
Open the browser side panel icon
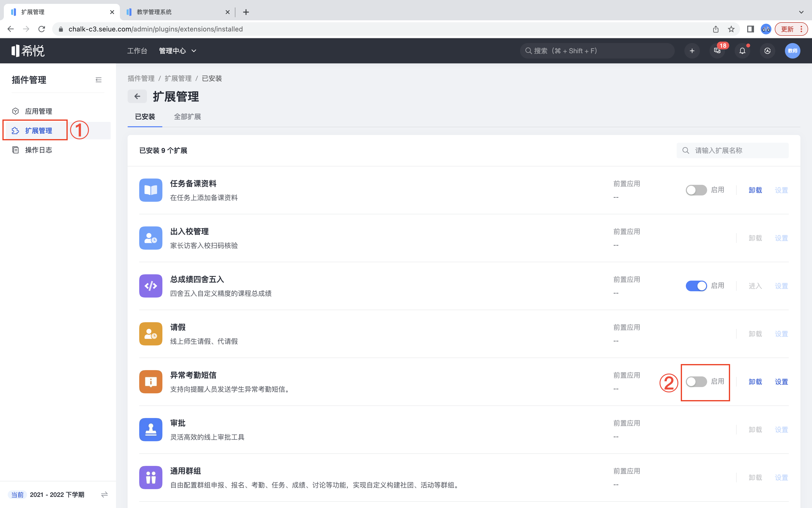click(x=750, y=29)
